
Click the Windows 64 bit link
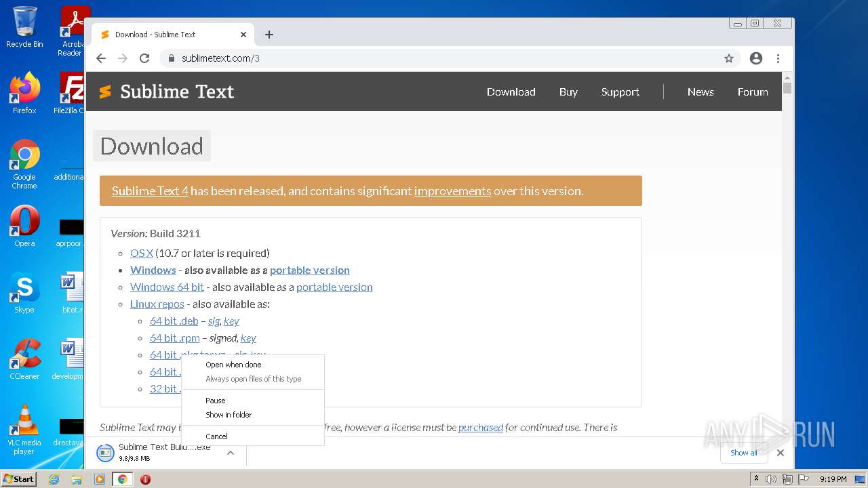(x=167, y=287)
